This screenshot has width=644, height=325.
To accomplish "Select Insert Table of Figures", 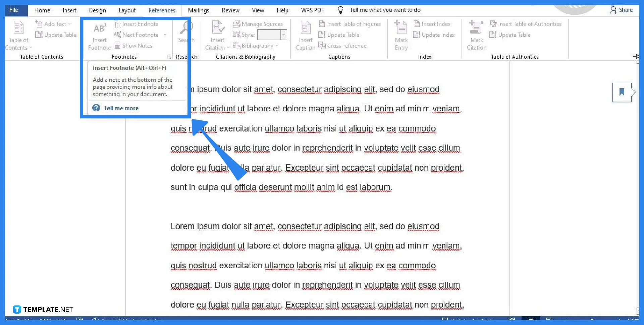I will [x=350, y=24].
